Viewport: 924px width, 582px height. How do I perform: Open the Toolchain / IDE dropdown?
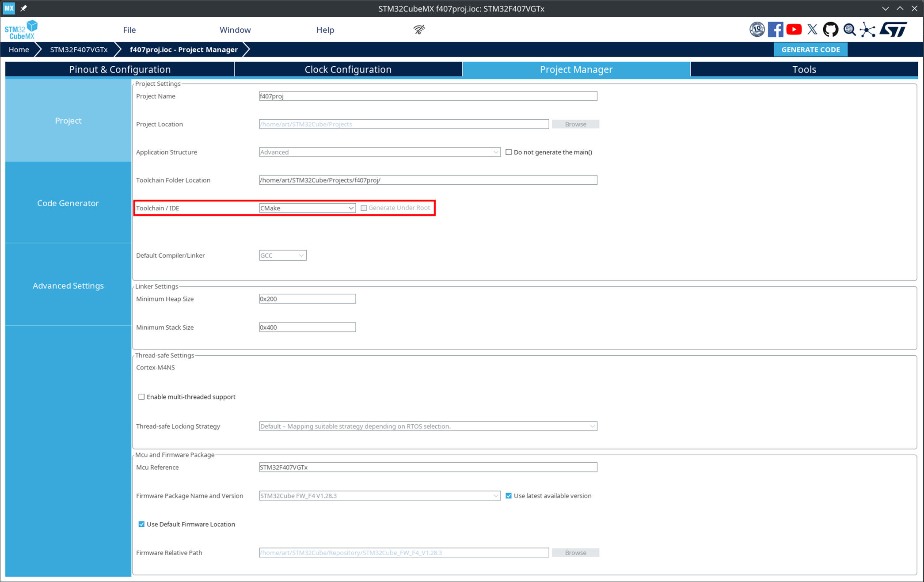(307, 208)
